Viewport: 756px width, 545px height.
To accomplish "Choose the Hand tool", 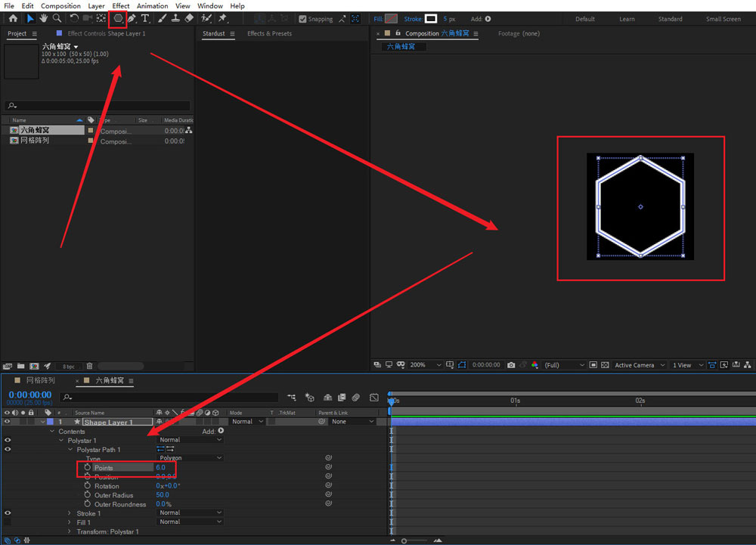I will coord(44,18).
